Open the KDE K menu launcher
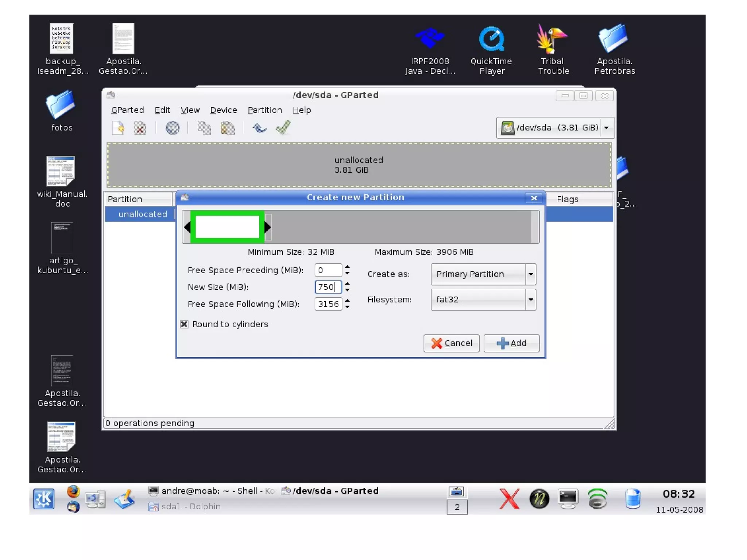This screenshot has width=747, height=560. tap(44, 498)
